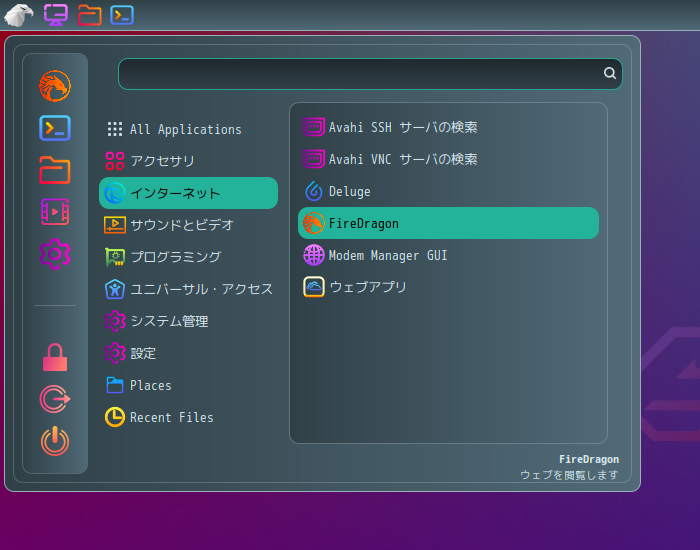Select the アクセサリ category
Image resolution: width=700 pixels, height=550 pixels.
pos(188,161)
